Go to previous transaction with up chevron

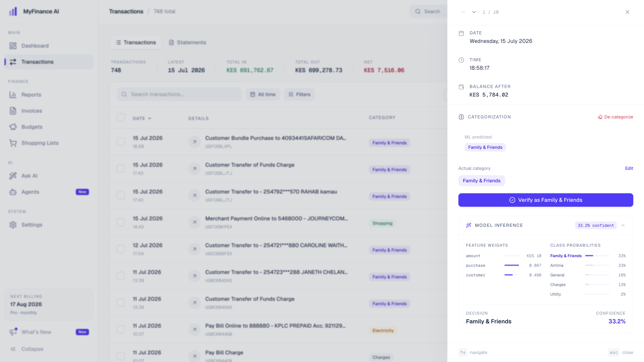tap(463, 12)
